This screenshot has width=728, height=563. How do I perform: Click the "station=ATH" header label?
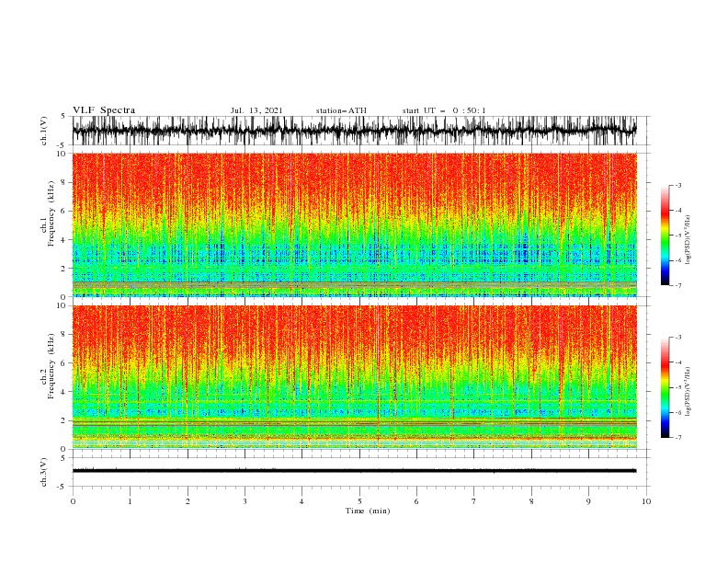pos(341,110)
